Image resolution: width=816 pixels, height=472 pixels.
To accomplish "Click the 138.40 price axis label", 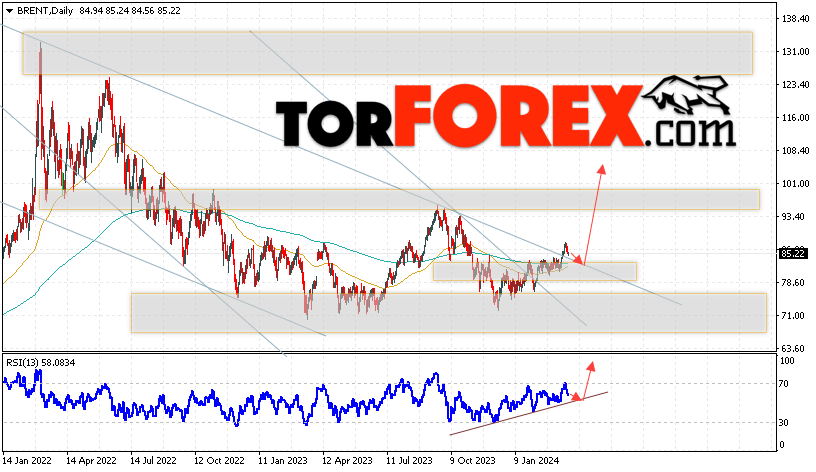I will pos(796,19).
